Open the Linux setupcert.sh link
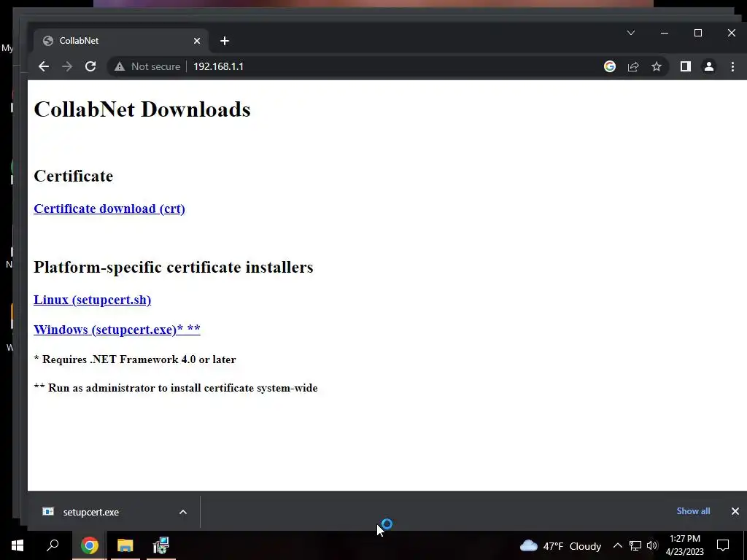 tap(93, 300)
